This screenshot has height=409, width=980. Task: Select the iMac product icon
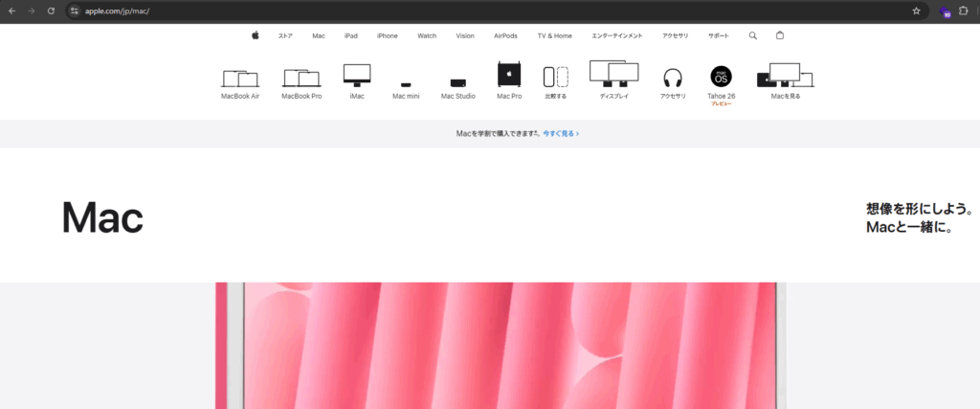[357, 75]
